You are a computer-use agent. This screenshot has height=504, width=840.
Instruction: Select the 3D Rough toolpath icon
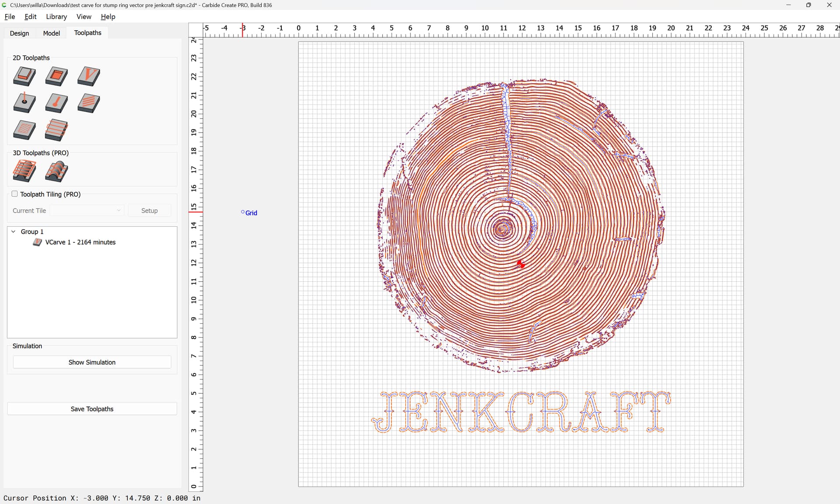(24, 171)
